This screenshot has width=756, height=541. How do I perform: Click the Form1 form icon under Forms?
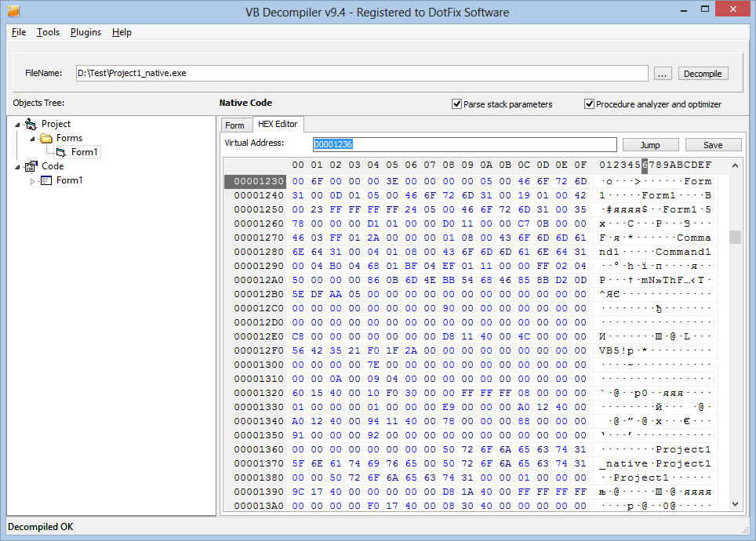60,152
